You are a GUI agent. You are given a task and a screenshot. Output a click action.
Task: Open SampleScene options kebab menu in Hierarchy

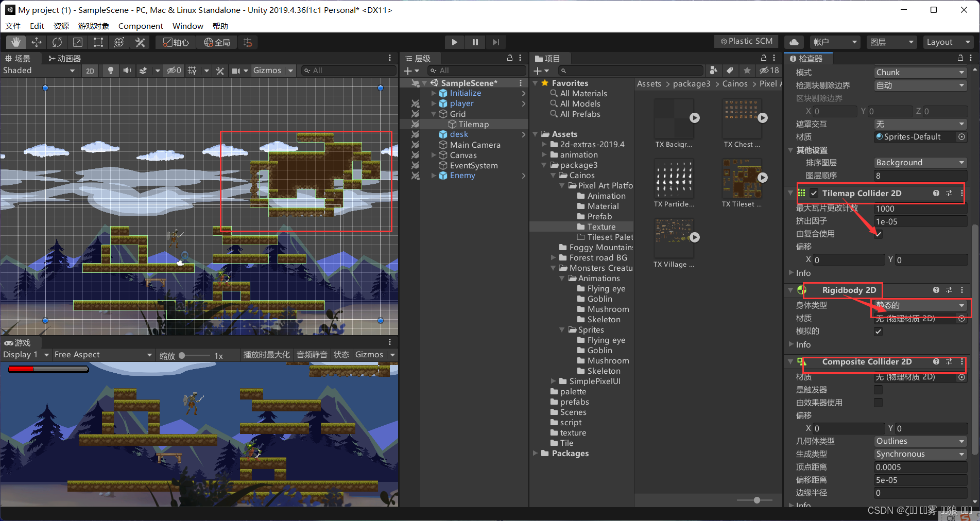click(521, 83)
